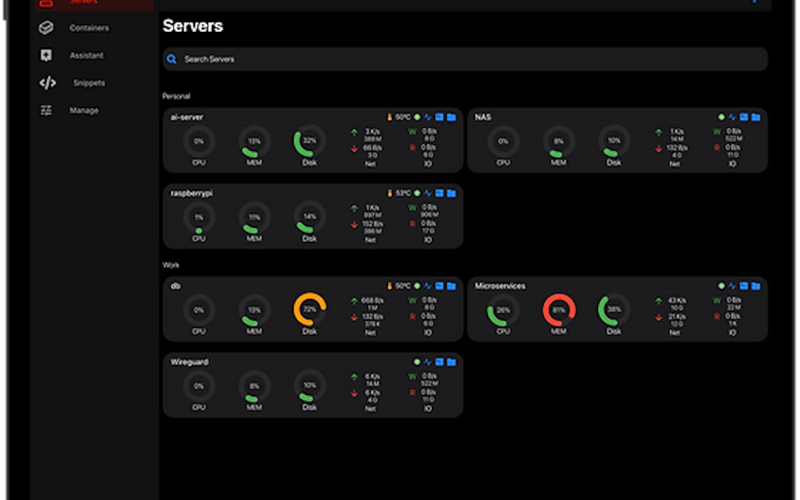This screenshot has height=500, width=800.
Task: Click the Servers page heading
Action: point(193,26)
